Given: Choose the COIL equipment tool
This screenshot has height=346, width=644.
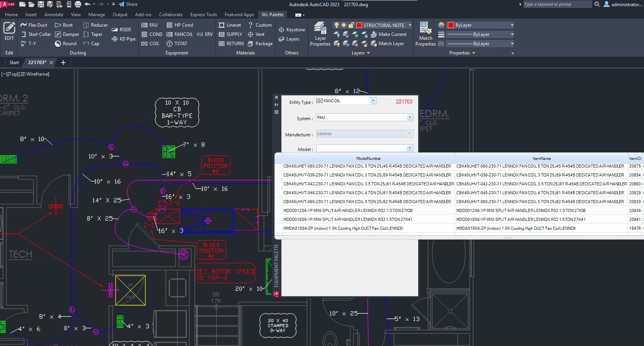Looking at the screenshot, I should point(150,44).
